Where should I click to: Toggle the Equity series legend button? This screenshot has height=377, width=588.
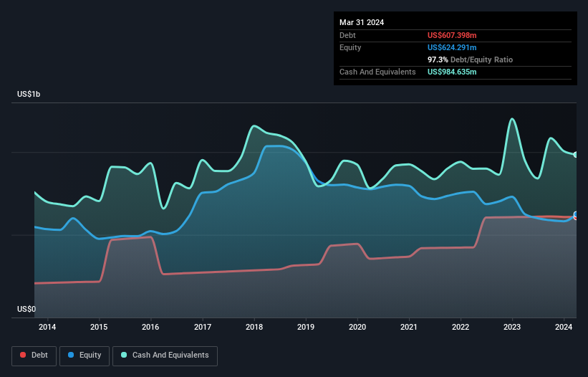click(85, 355)
